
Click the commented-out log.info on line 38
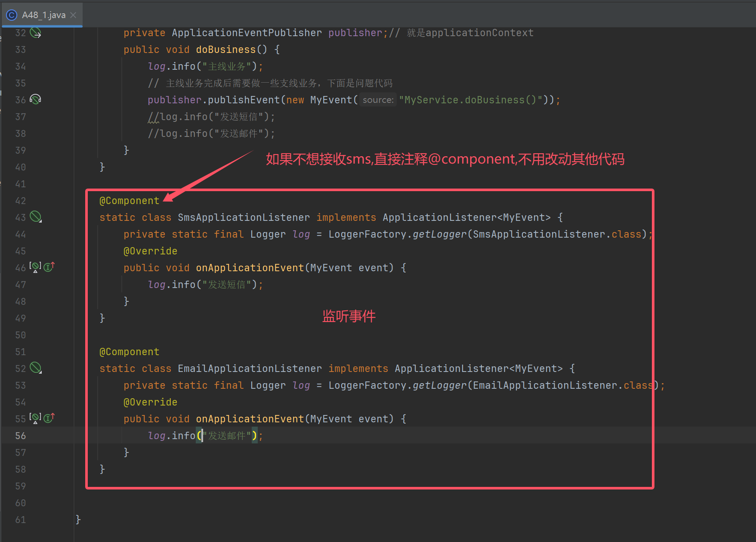click(x=211, y=133)
